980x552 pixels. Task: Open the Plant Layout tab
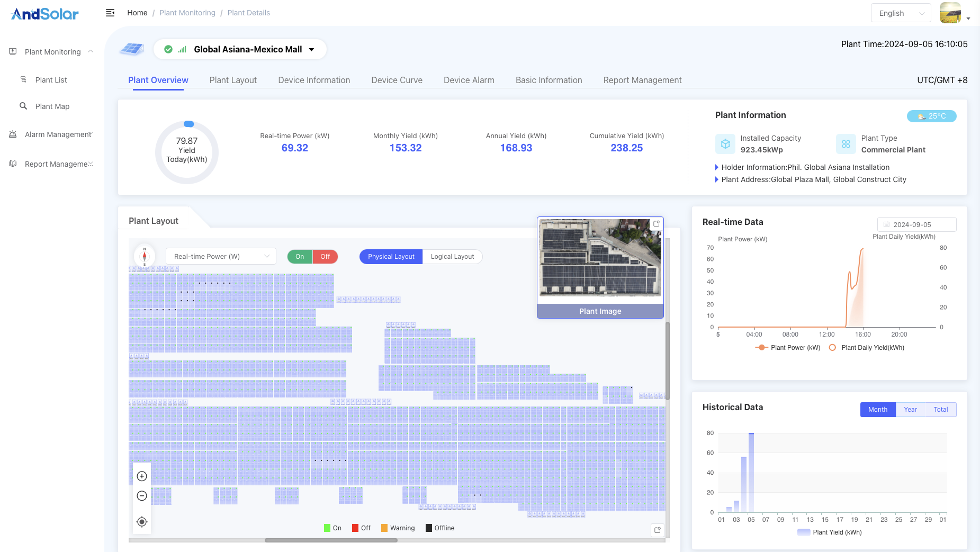pos(233,80)
